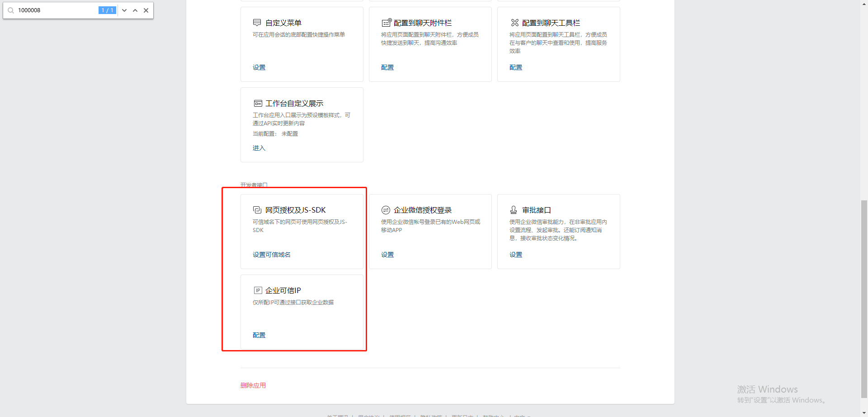Click the 企业可信IP card icon
868x417 pixels.
tap(258, 290)
